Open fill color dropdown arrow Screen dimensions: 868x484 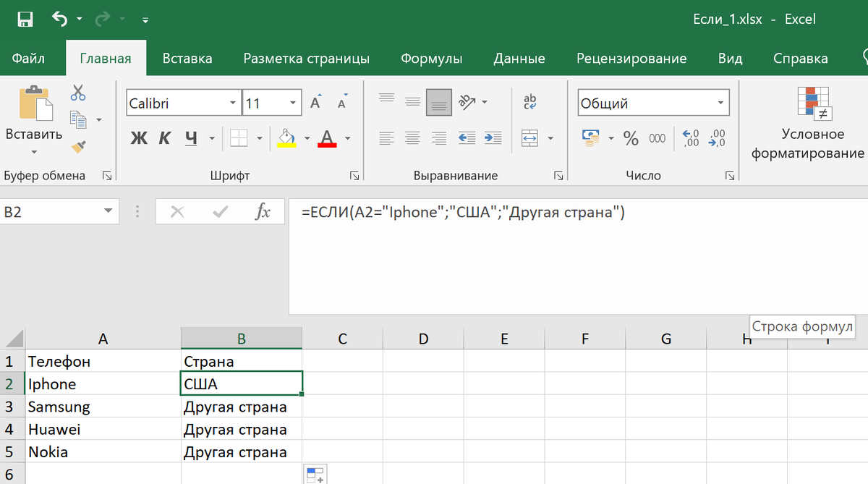(x=307, y=138)
